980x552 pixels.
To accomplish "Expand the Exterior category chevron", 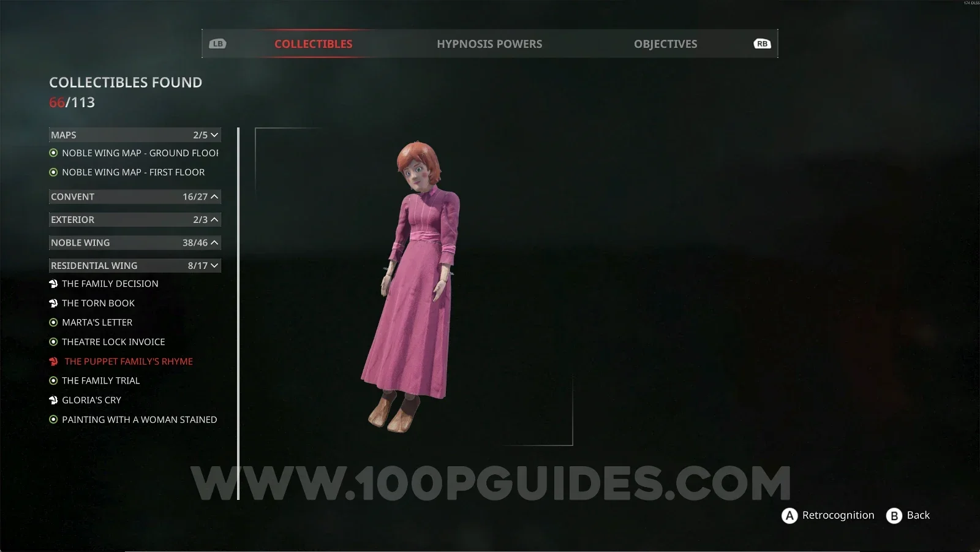I will 214,219.
